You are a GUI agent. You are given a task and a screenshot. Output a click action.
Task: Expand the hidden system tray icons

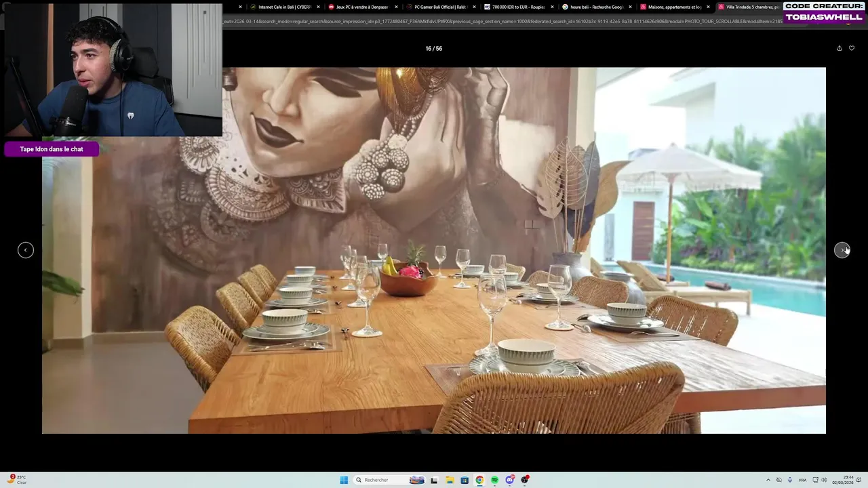tap(768, 480)
